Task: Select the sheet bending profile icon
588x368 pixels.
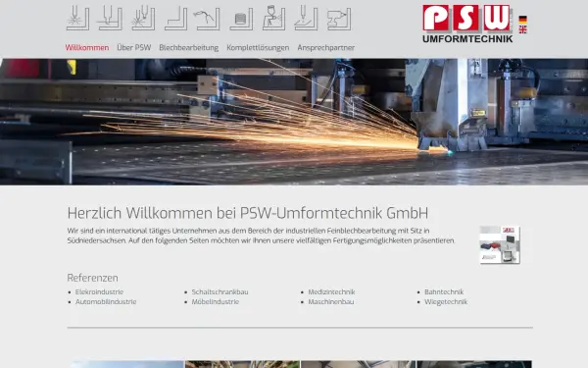Action: click(175, 19)
